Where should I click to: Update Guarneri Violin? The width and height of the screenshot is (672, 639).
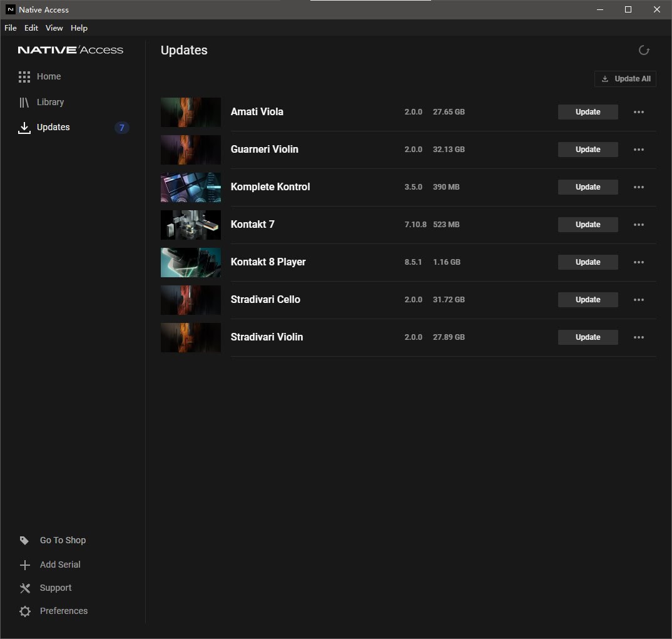(588, 150)
